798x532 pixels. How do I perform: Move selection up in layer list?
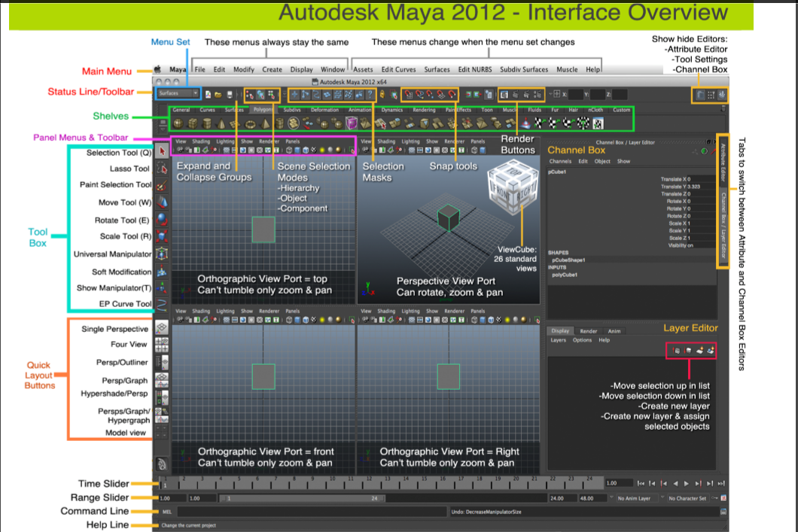point(676,351)
